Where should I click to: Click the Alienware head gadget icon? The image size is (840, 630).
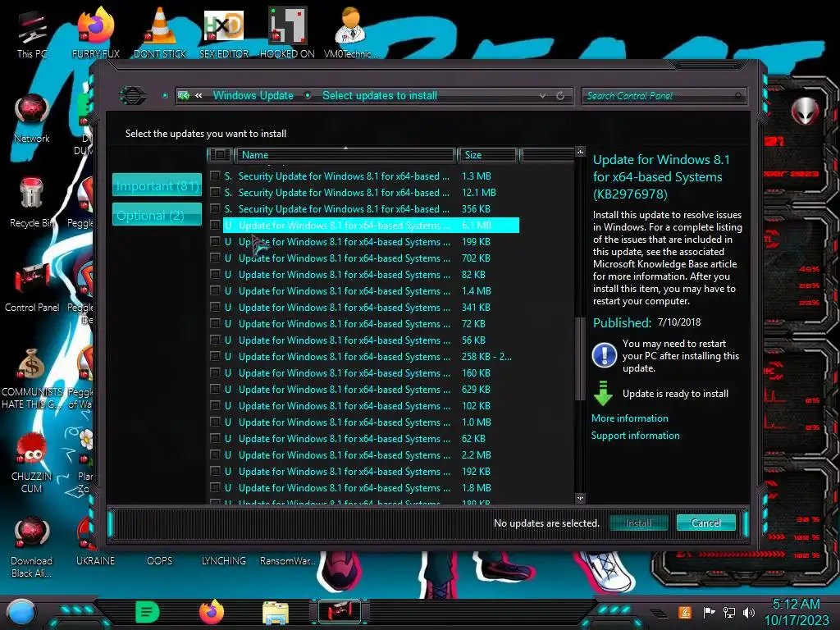[805, 112]
